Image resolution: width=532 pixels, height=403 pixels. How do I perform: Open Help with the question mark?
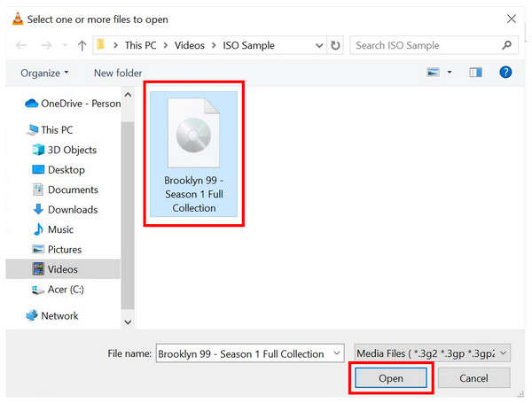505,73
